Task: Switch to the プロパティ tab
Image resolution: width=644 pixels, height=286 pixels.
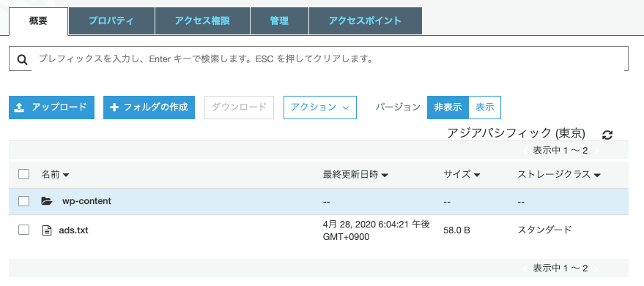Action: click(x=111, y=21)
